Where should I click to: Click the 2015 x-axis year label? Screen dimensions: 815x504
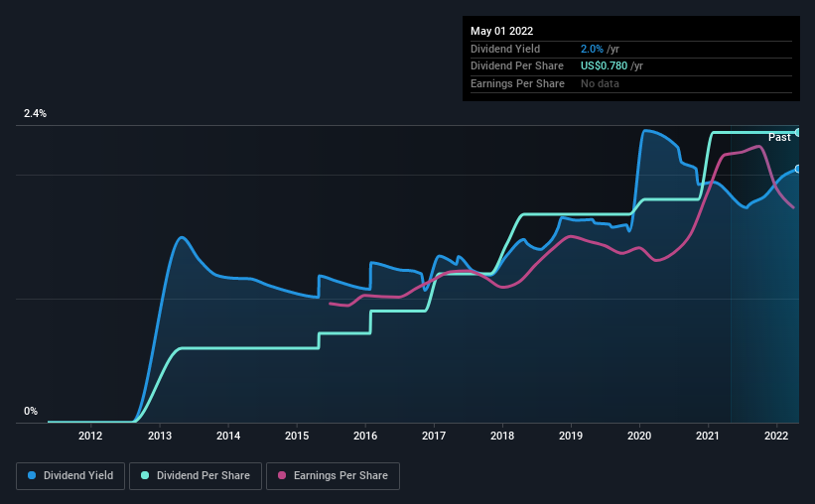(x=297, y=436)
